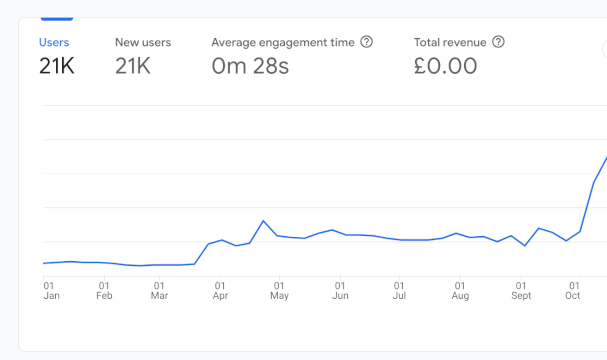
Task: Click the 01 Oct axis label
Action: pyautogui.click(x=573, y=291)
